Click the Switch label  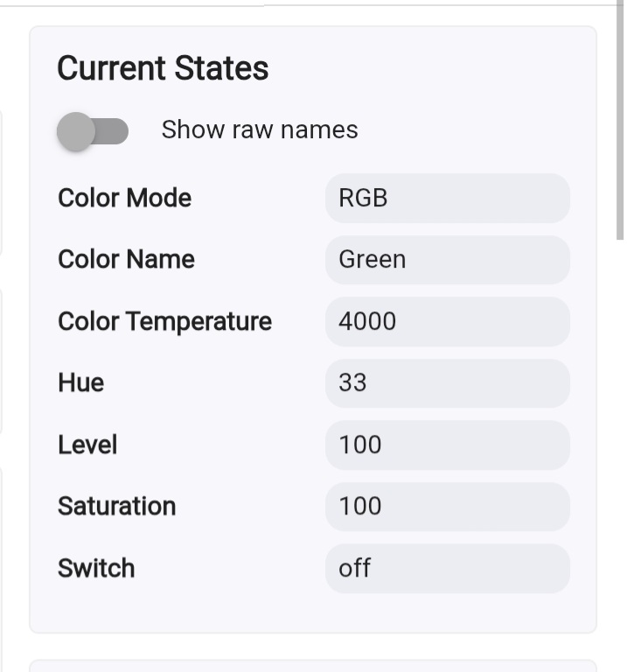pyautogui.click(x=96, y=568)
